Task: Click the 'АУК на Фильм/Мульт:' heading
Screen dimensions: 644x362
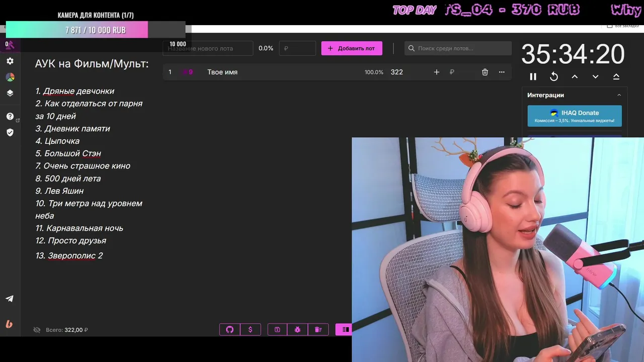Action: (x=92, y=64)
